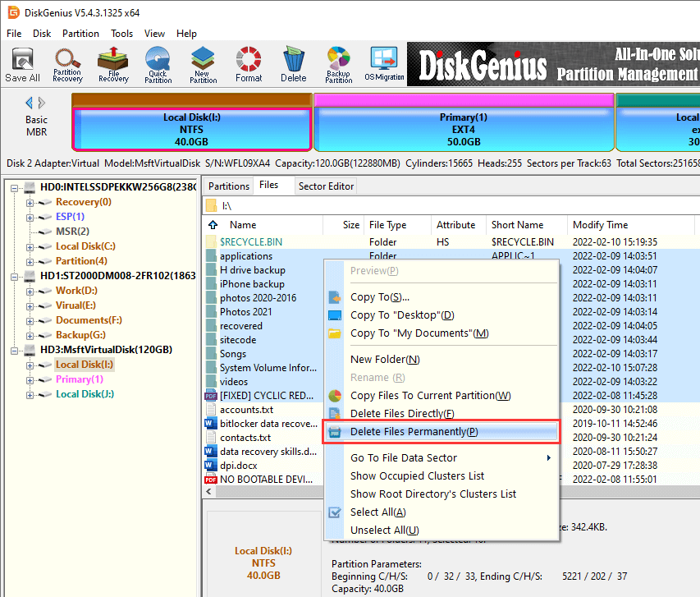
Task: Switch to the Sector Editor tab
Action: (x=326, y=186)
